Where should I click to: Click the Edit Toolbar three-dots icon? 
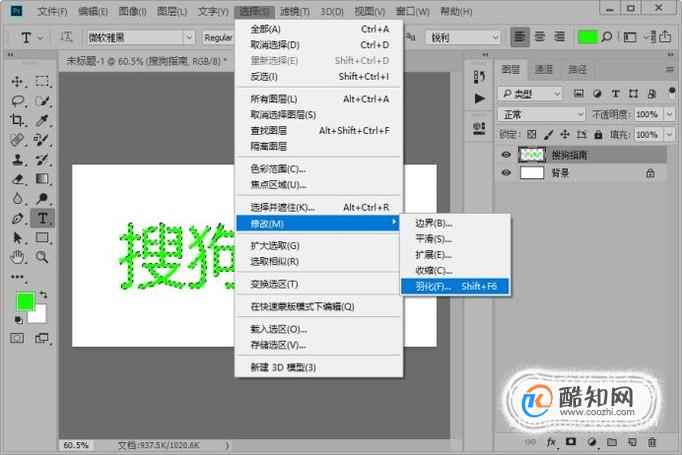(17, 277)
